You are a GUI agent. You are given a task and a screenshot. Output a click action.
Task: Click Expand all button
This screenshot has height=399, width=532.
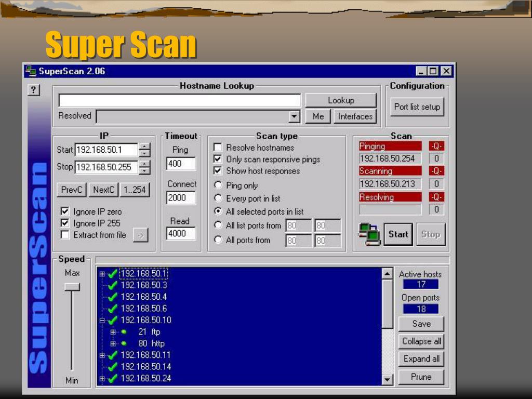tap(421, 359)
